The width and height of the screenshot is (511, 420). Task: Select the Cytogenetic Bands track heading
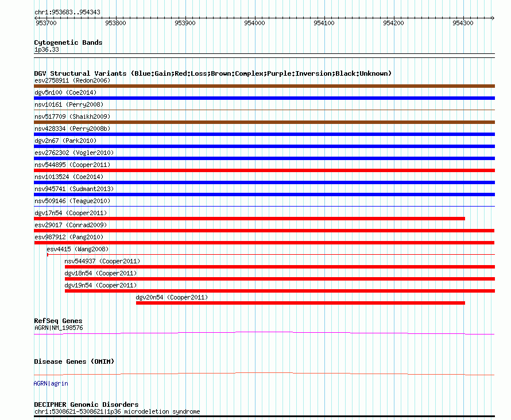68,42
